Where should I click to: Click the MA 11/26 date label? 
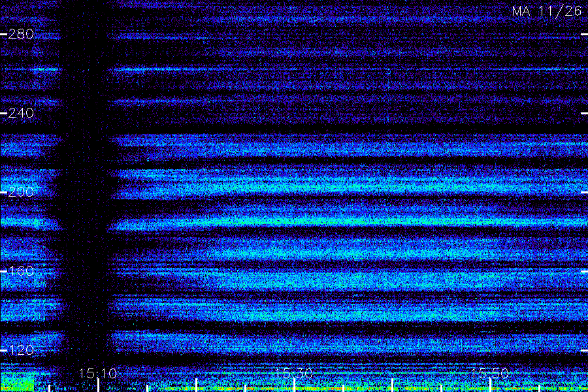click(547, 11)
